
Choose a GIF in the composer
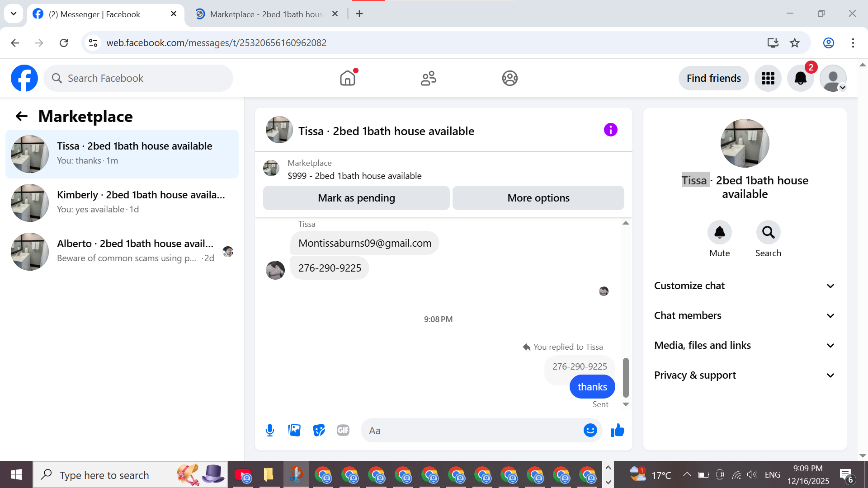pyautogui.click(x=343, y=430)
